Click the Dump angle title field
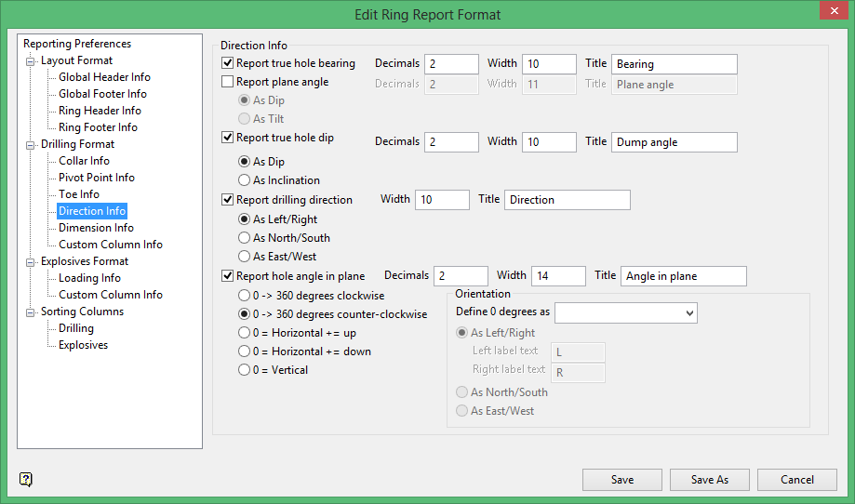This screenshot has width=855, height=504. tap(675, 142)
